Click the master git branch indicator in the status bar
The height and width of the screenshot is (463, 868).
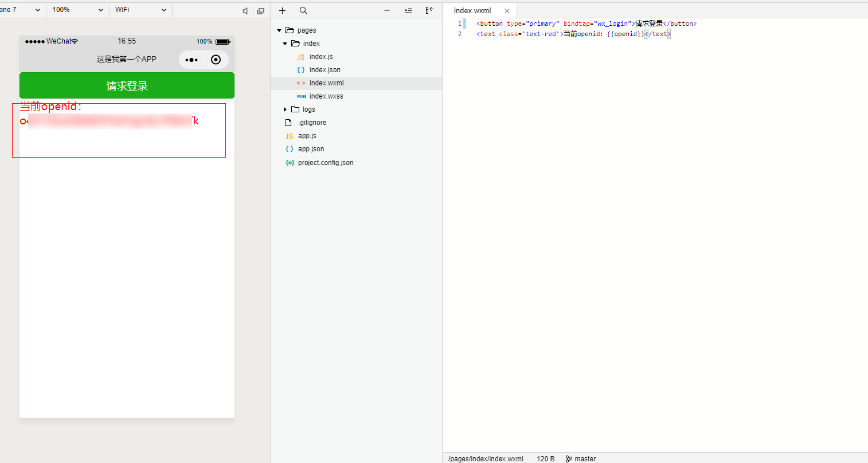pos(581,458)
